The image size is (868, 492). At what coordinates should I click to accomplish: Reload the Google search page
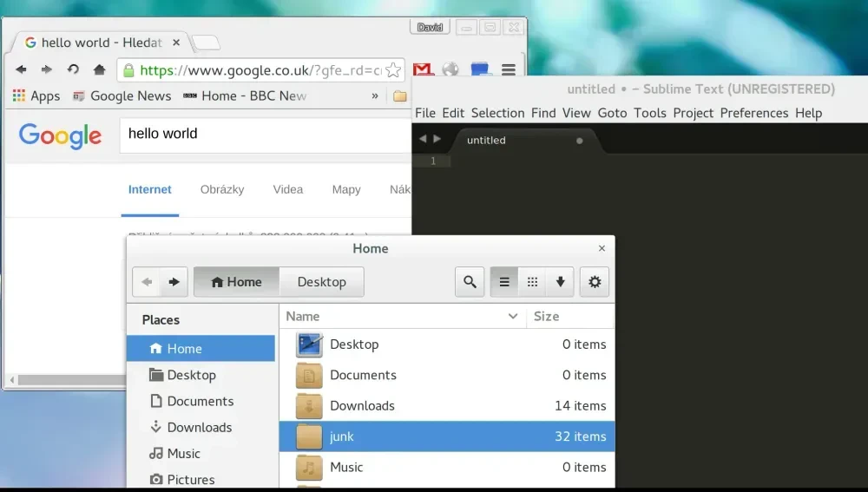(73, 69)
